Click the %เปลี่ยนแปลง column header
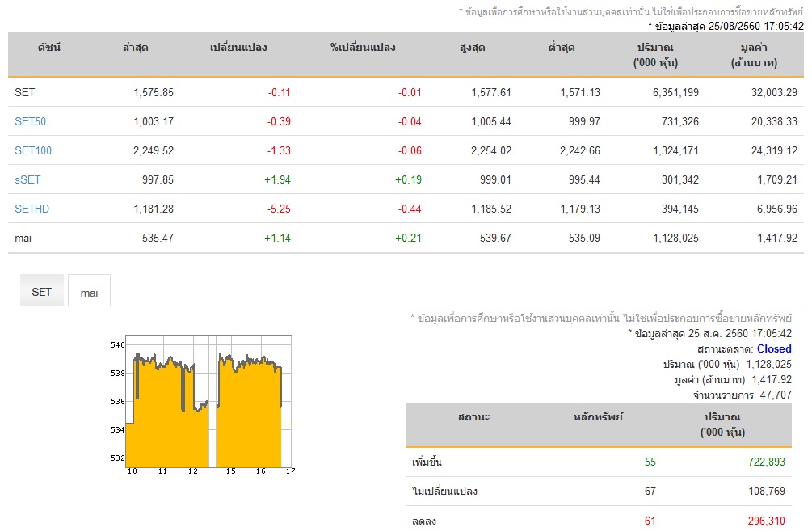The height and width of the screenshot is (532, 812). (363, 48)
